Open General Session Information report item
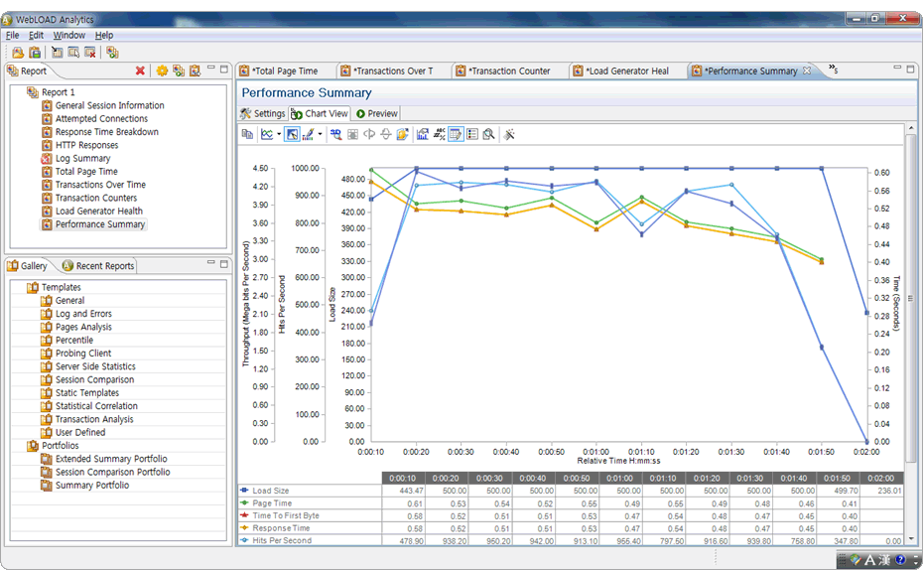 (x=109, y=105)
